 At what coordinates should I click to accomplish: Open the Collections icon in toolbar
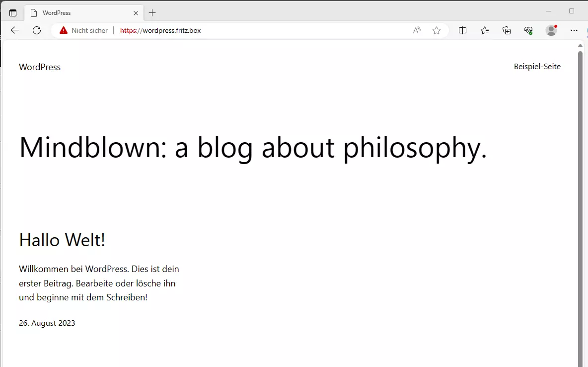[x=507, y=30]
